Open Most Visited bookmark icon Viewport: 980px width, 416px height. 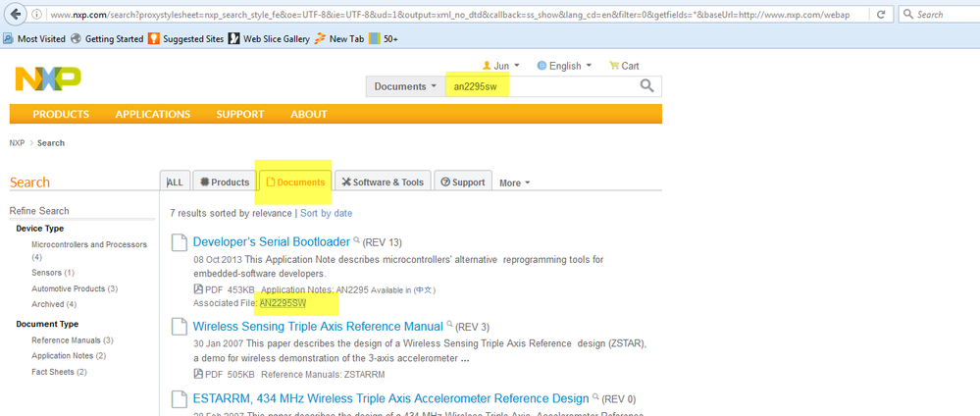[8, 39]
